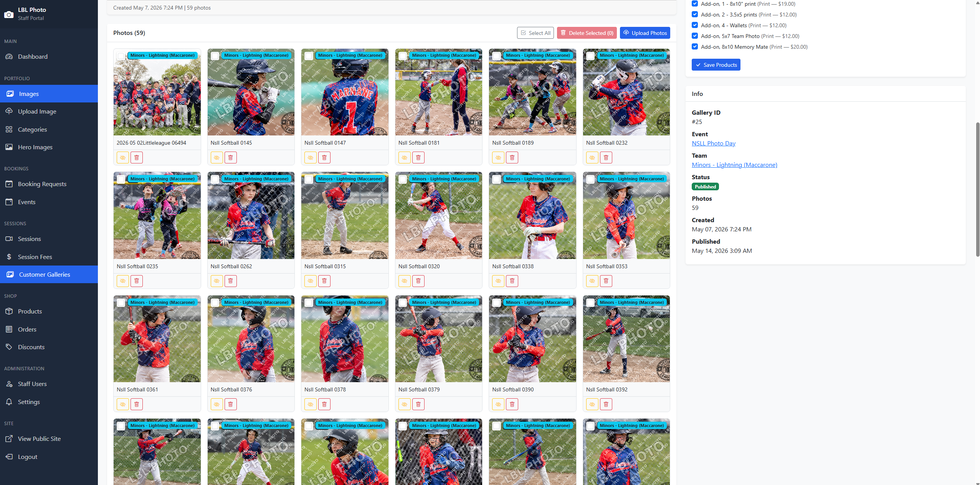Open Booking Requests page

coord(49,184)
